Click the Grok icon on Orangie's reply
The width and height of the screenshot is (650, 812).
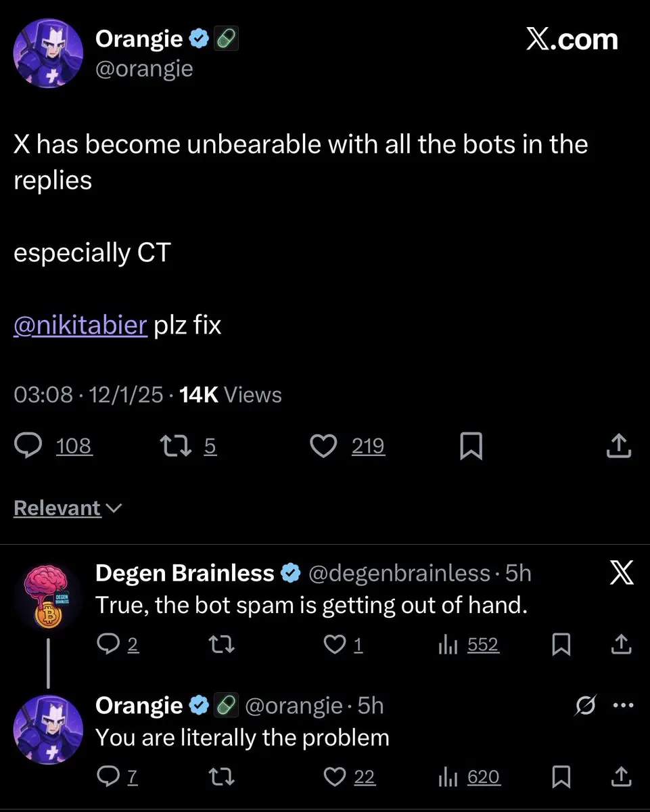point(585,706)
